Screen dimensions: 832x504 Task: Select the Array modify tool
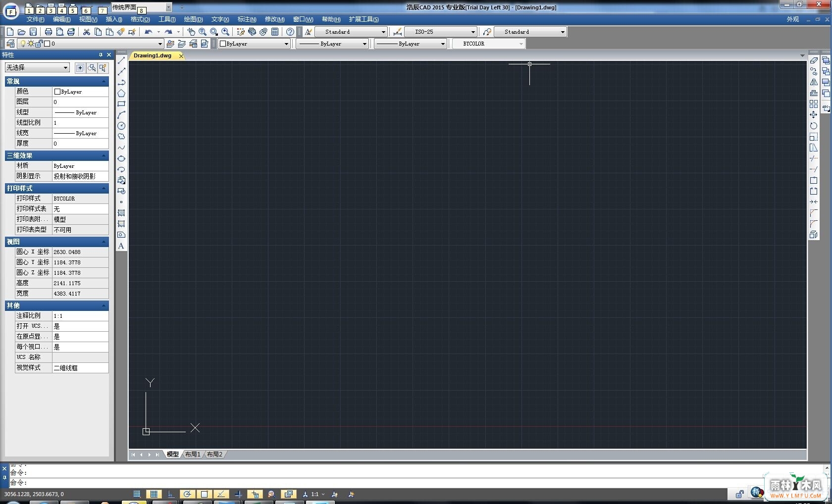pyautogui.click(x=814, y=104)
